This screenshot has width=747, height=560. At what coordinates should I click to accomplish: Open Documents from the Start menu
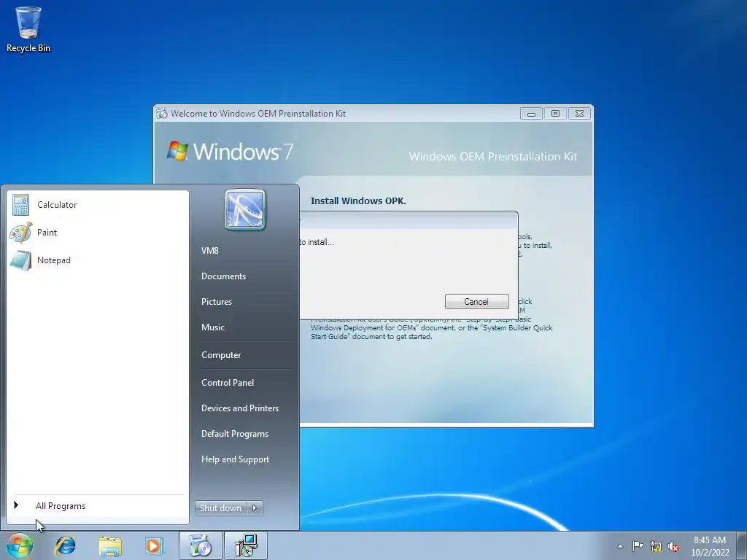click(x=223, y=276)
